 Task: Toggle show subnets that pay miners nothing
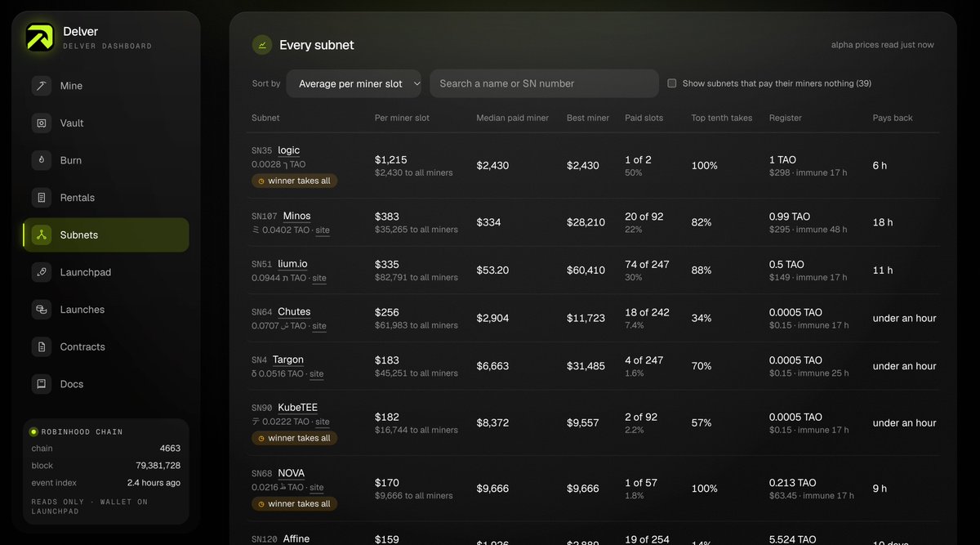tap(672, 83)
